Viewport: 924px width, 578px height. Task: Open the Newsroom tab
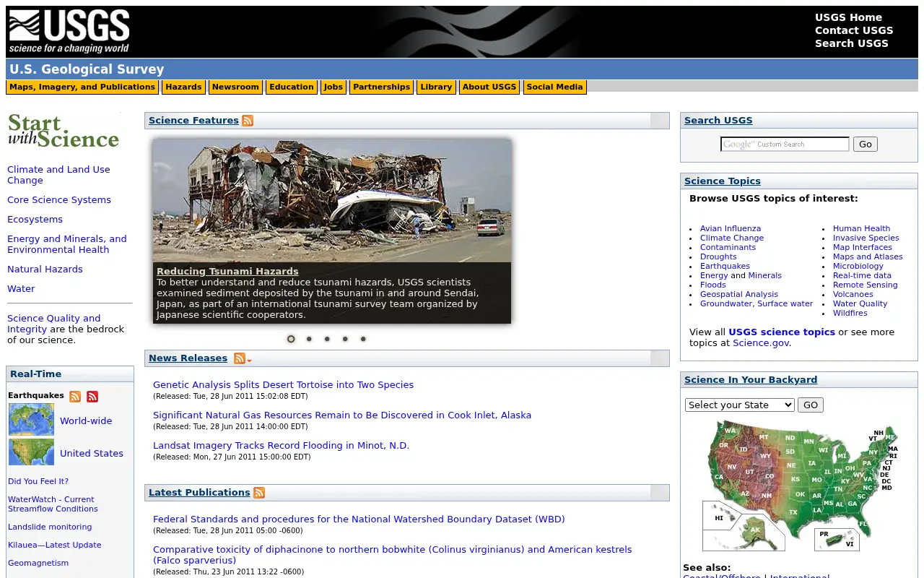tap(235, 87)
